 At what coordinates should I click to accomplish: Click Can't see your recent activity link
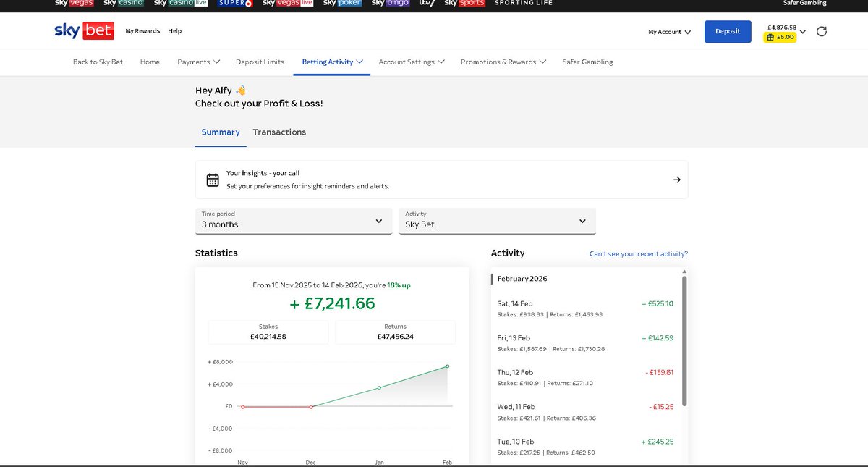[639, 254]
